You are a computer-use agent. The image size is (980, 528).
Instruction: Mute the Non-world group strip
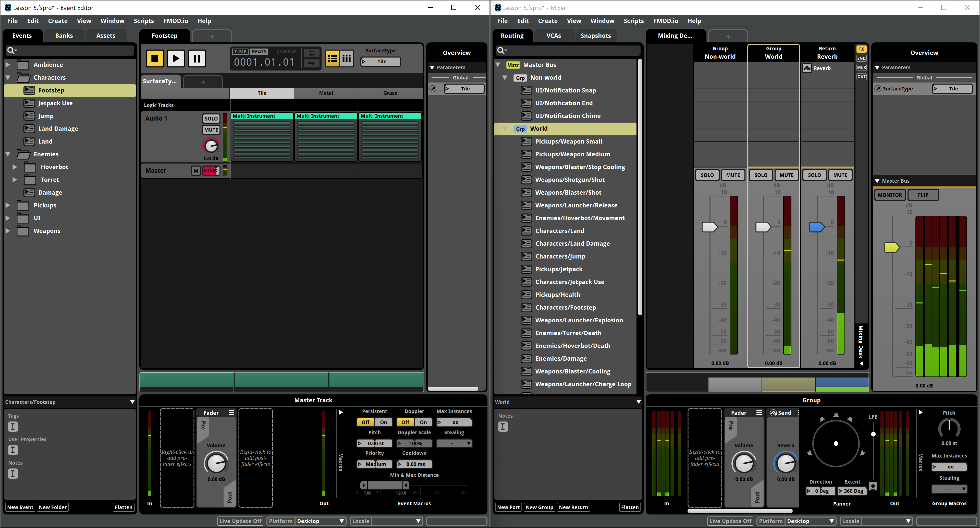point(733,175)
